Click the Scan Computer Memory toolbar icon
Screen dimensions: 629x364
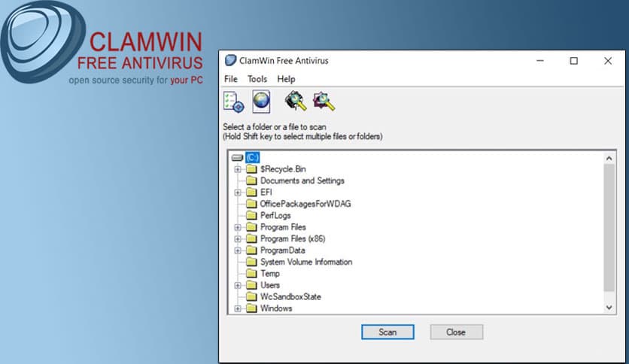click(x=296, y=101)
